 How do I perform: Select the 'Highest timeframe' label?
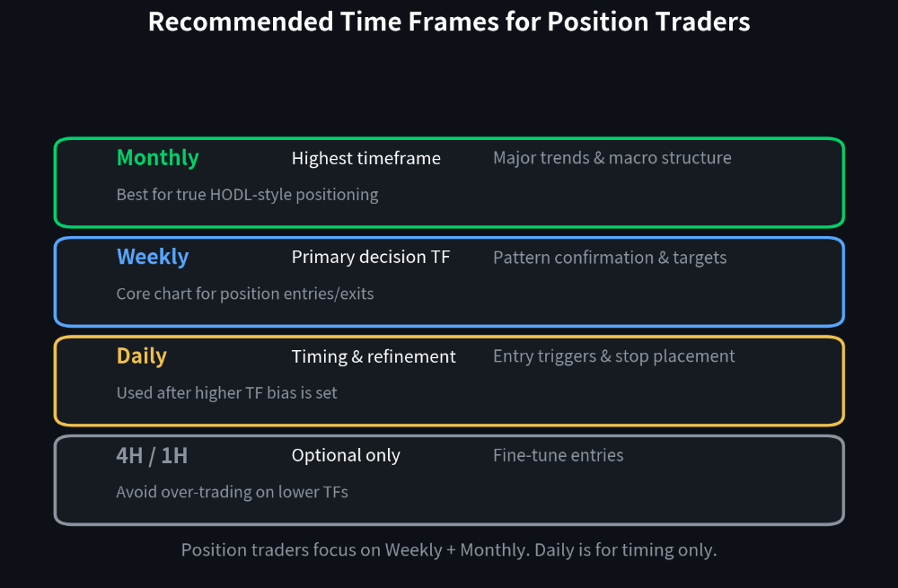click(x=366, y=158)
